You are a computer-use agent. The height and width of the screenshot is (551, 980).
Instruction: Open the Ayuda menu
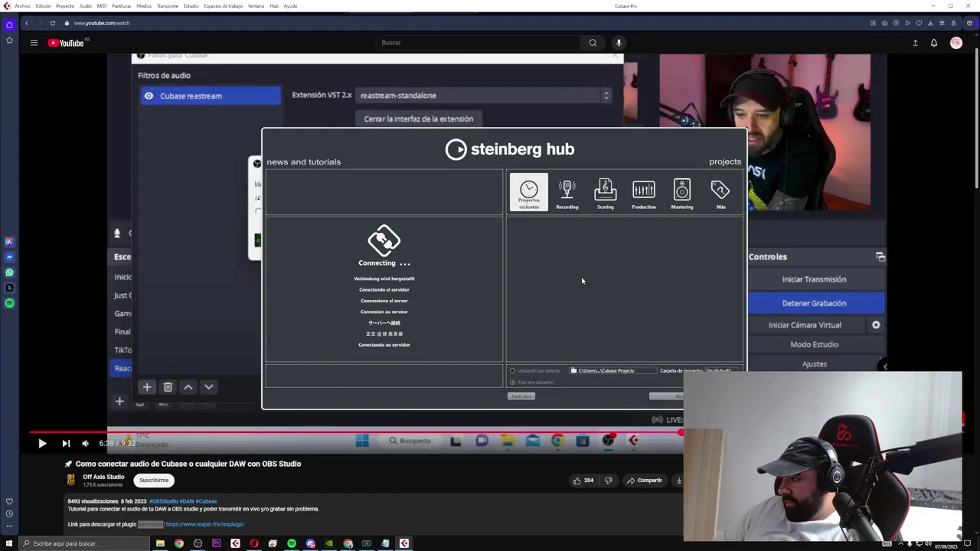[x=291, y=6]
